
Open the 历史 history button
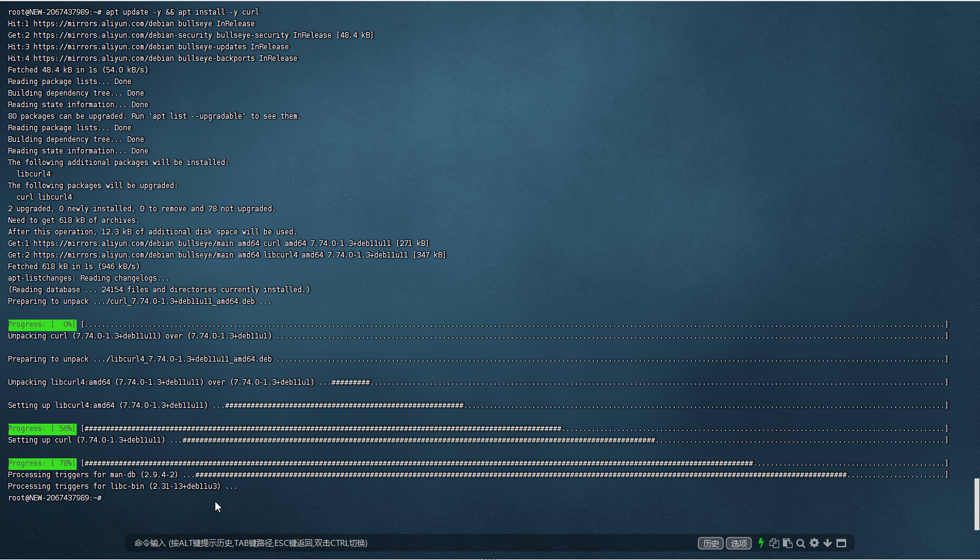pos(711,544)
